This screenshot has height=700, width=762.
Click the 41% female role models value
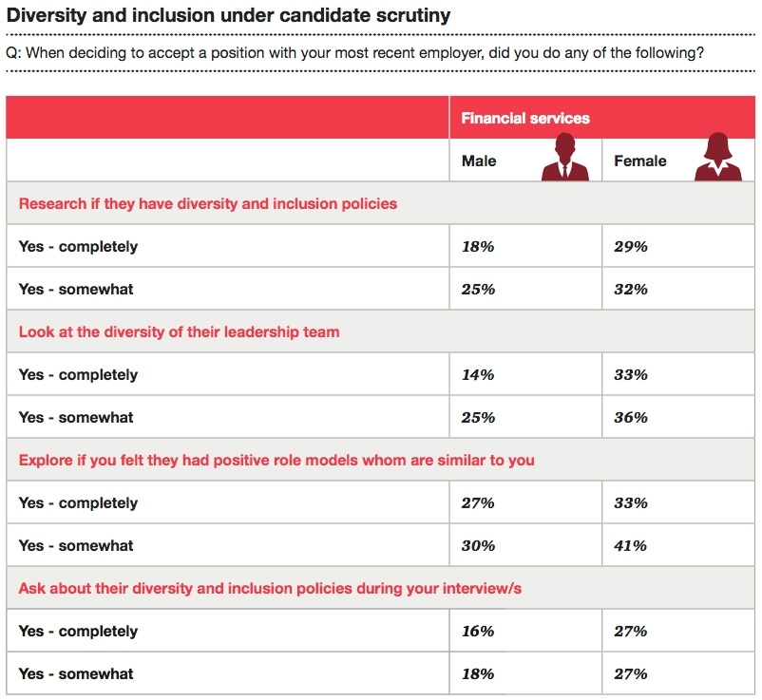coord(631,546)
